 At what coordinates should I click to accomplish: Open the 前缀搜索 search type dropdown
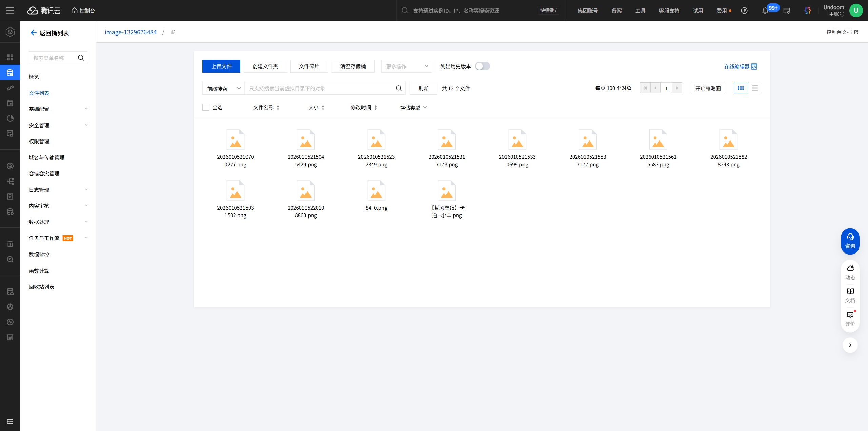click(x=223, y=88)
